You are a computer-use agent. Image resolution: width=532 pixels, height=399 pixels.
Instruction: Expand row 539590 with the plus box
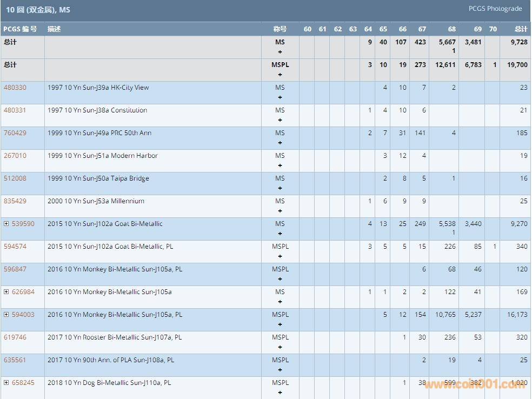click(6, 224)
